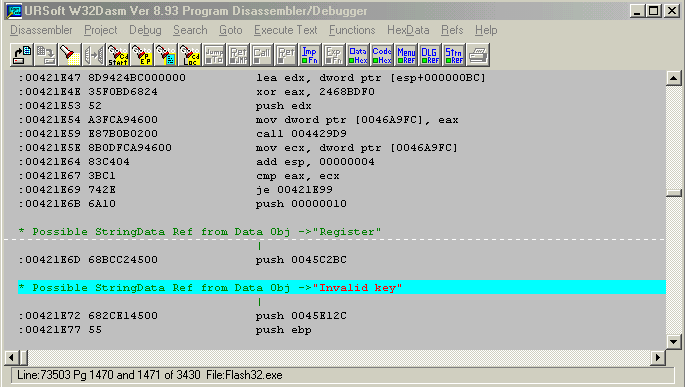The image size is (685, 387).
Task: Show the Data Hex view
Action: pos(358,55)
